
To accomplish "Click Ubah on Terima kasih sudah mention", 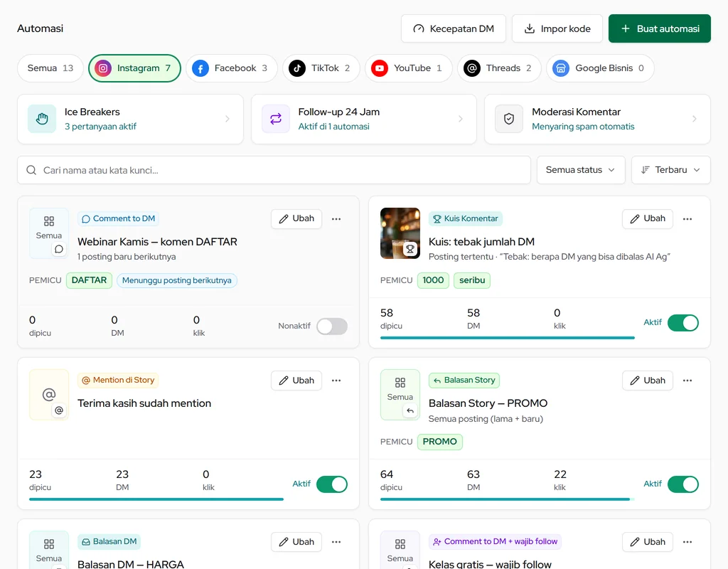I will 296,381.
